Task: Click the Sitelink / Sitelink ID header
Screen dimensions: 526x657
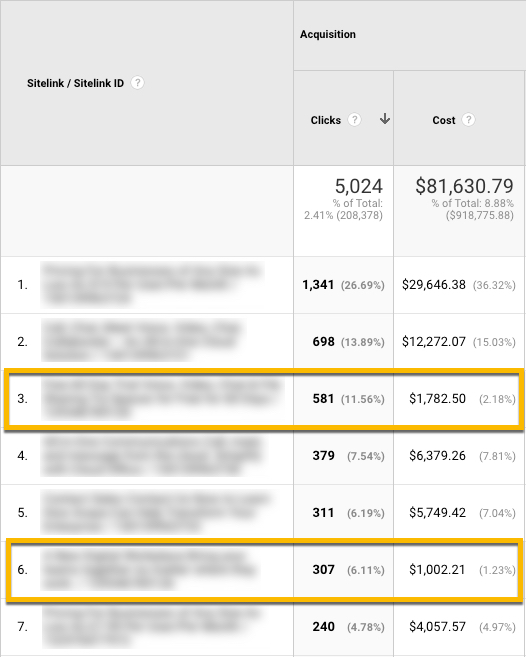Action: [75, 83]
